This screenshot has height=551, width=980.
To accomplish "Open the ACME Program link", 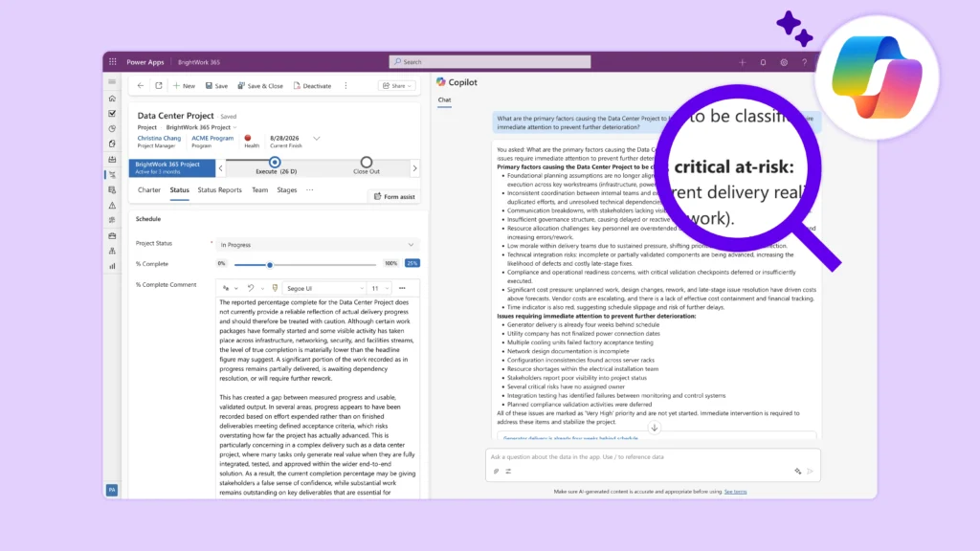I will point(212,138).
